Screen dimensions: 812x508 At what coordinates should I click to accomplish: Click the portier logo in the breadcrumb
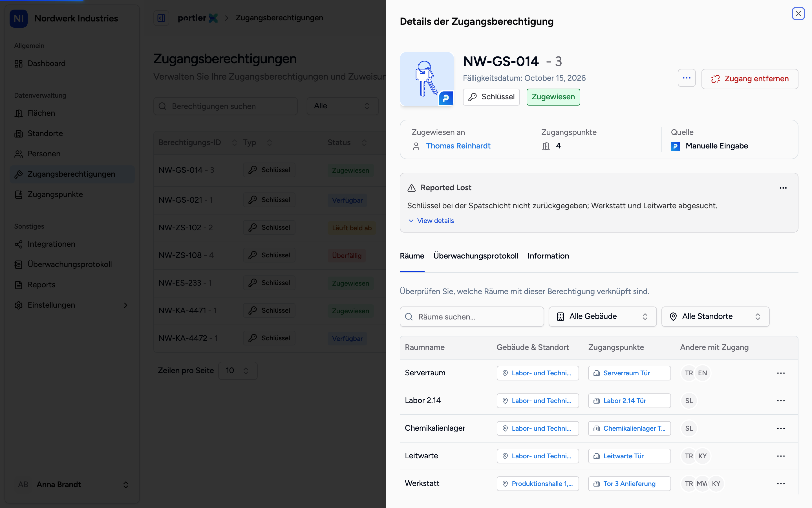pos(198,18)
